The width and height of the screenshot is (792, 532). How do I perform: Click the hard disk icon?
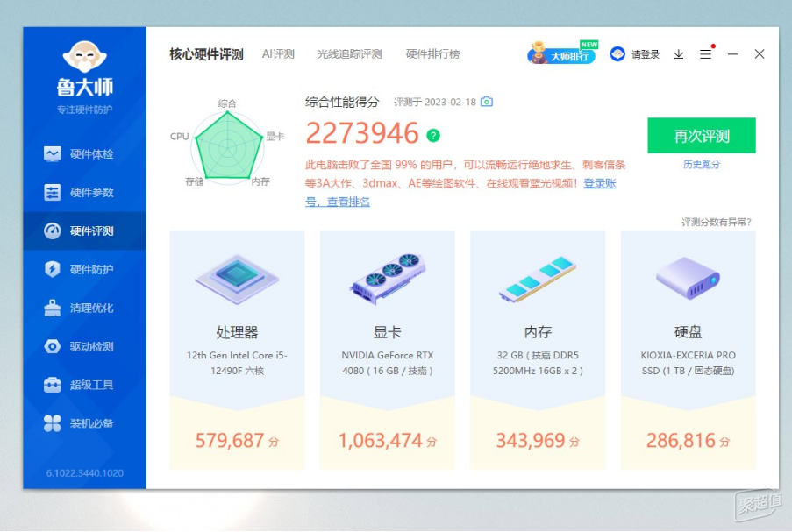[688, 278]
